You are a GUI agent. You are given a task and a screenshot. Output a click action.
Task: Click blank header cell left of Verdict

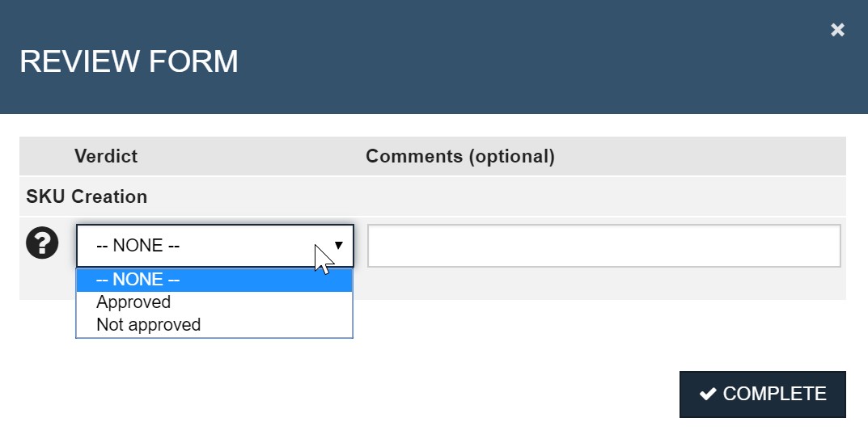(x=44, y=156)
